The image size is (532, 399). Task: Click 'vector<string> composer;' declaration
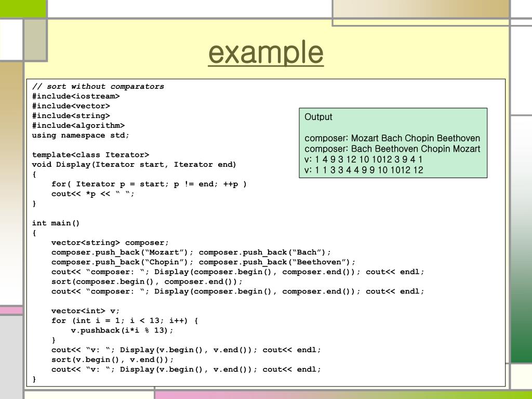point(110,243)
